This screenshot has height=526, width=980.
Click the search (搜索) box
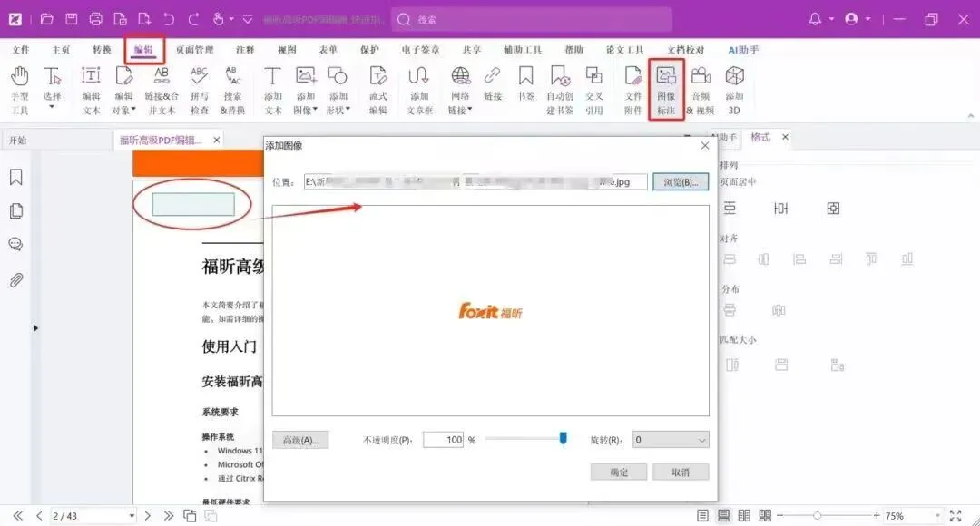click(532, 19)
